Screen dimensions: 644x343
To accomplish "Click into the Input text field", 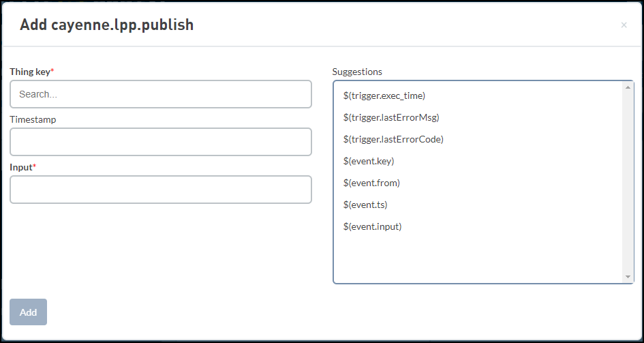I will pos(160,190).
